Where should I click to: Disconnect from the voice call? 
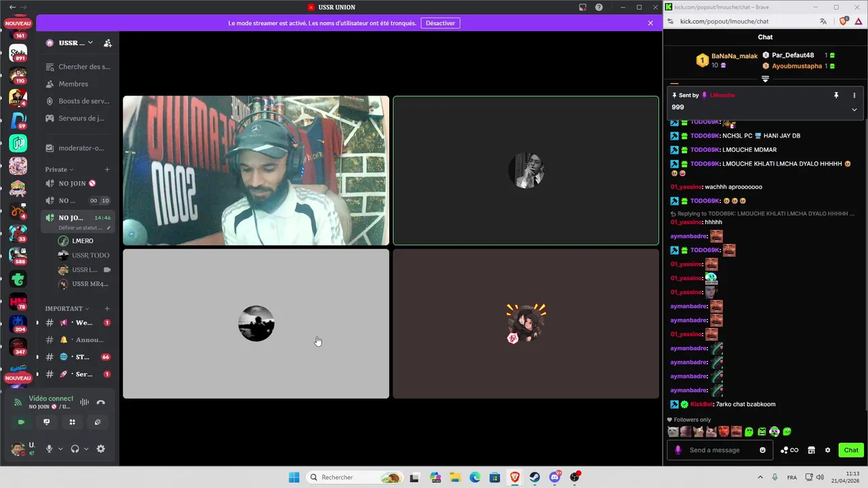point(101,402)
